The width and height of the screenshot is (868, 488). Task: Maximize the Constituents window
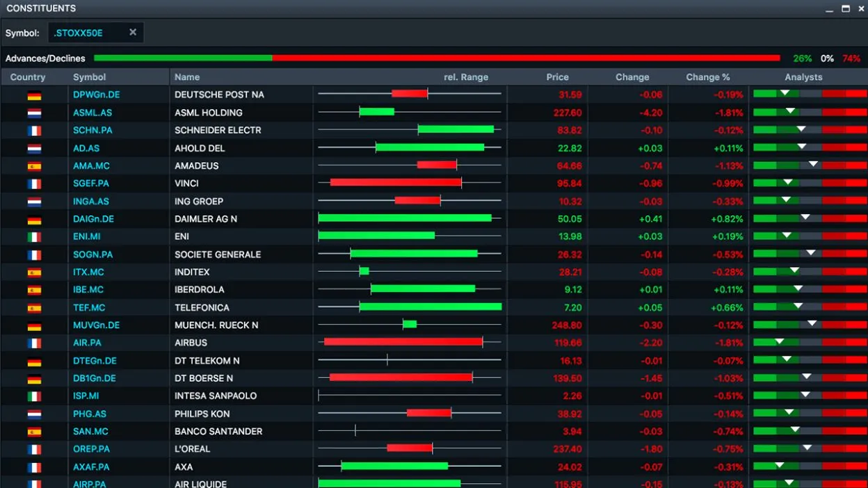point(846,8)
